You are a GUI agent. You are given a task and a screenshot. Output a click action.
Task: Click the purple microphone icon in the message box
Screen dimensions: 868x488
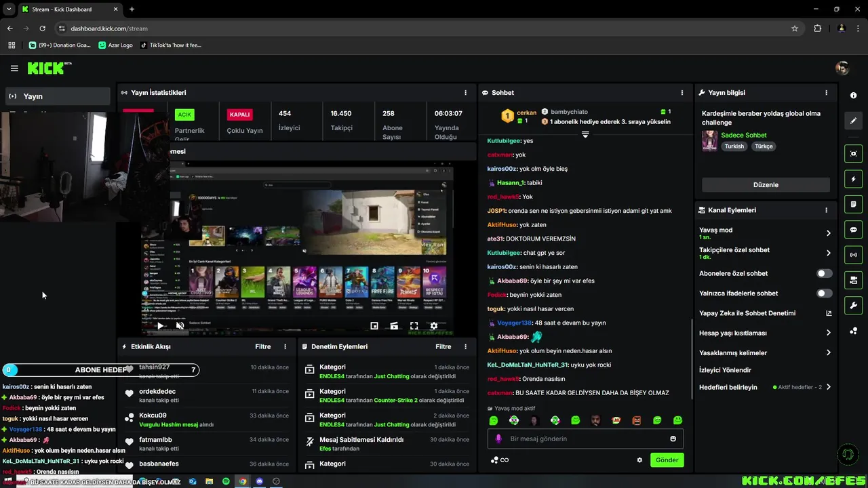pyautogui.click(x=498, y=439)
